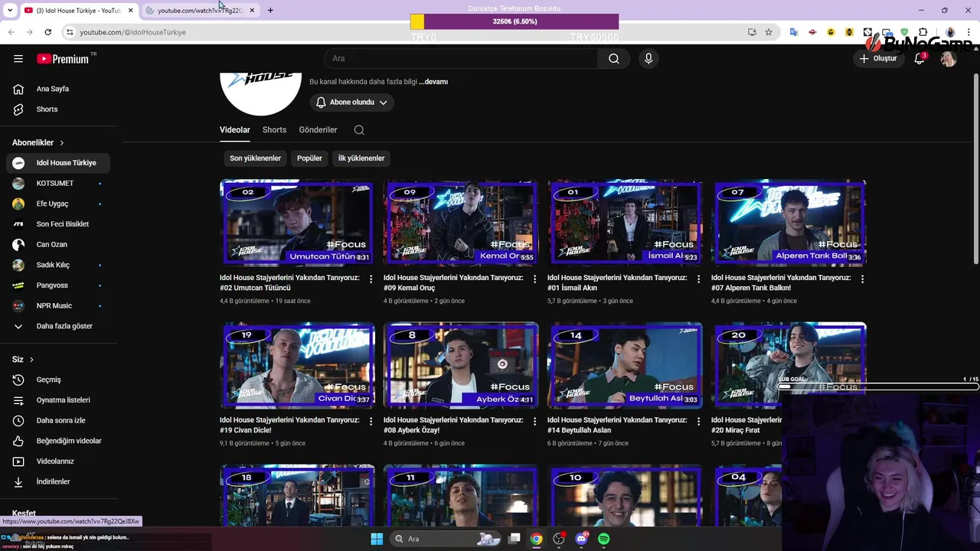Viewport: 980px width, 551px height.
Task: Open more options for Ayberk Özay video
Action: (x=534, y=422)
